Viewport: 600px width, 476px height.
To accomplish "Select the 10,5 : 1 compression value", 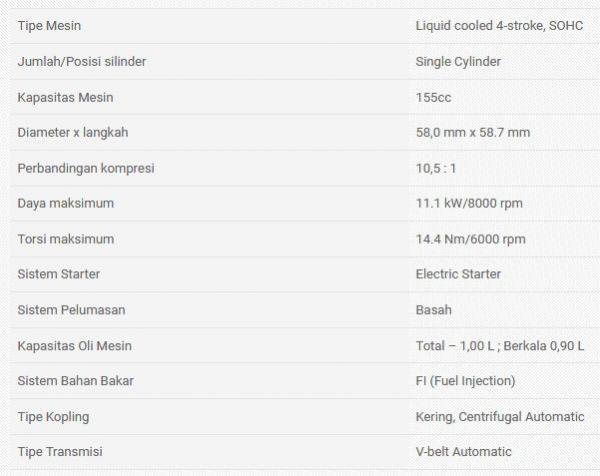I will pyautogui.click(x=436, y=168).
